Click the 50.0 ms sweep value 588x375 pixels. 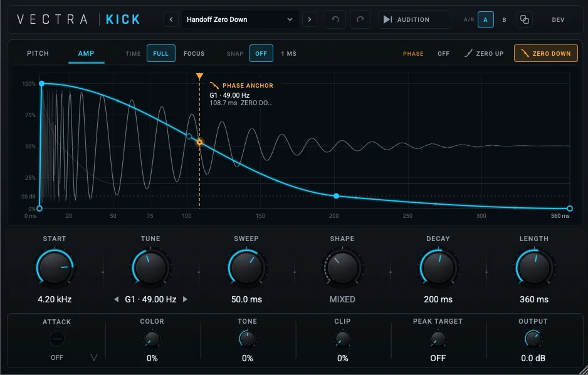click(246, 299)
